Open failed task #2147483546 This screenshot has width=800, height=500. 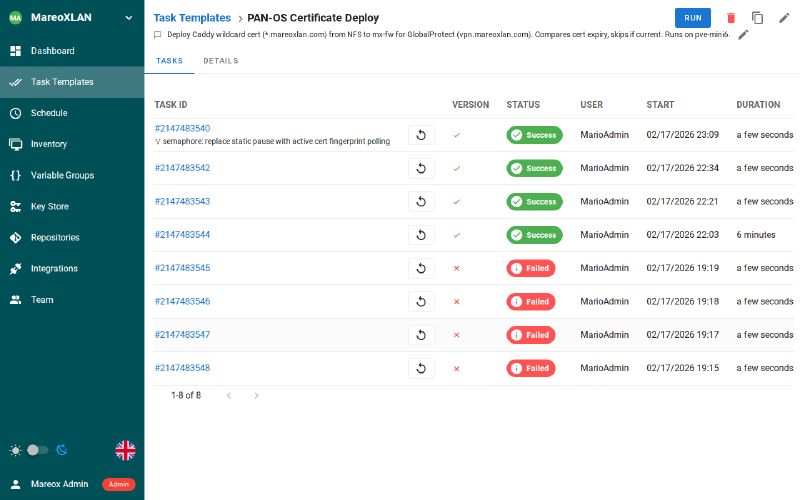(182, 302)
